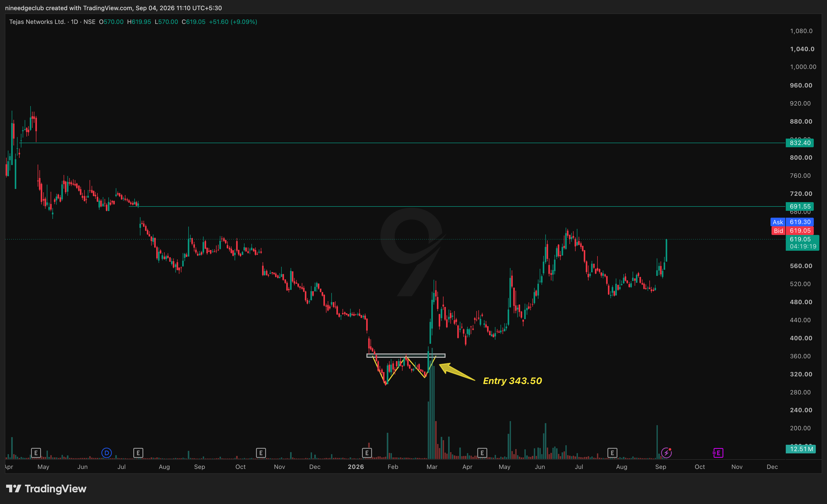Click the 2026 year label on time axis
Screen dimensions: 827x504
click(x=356, y=467)
